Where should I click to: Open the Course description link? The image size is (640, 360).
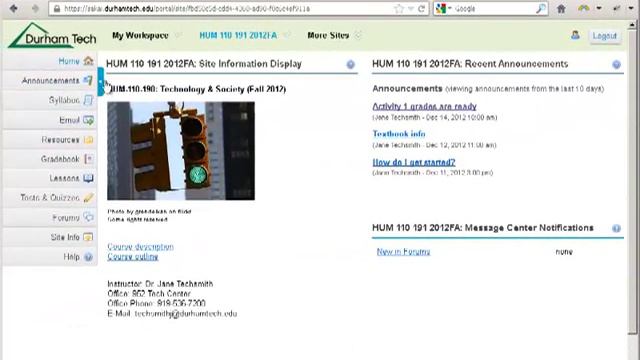click(x=140, y=247)
